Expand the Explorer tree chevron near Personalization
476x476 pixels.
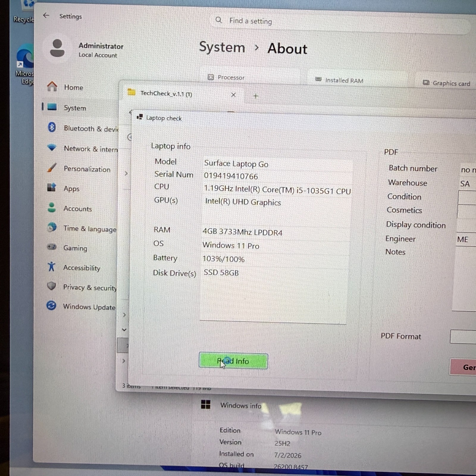pyautogui.click(x=126, y=173)
